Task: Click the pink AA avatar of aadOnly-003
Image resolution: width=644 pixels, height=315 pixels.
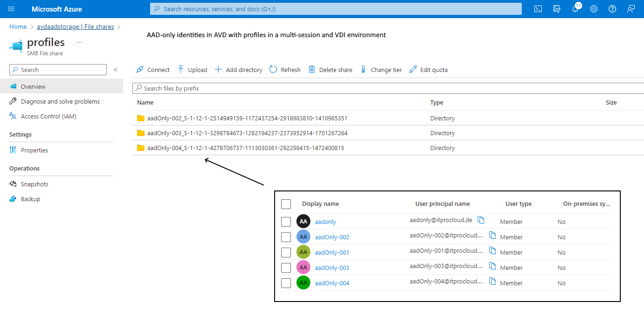Action: tap(303, 268)
